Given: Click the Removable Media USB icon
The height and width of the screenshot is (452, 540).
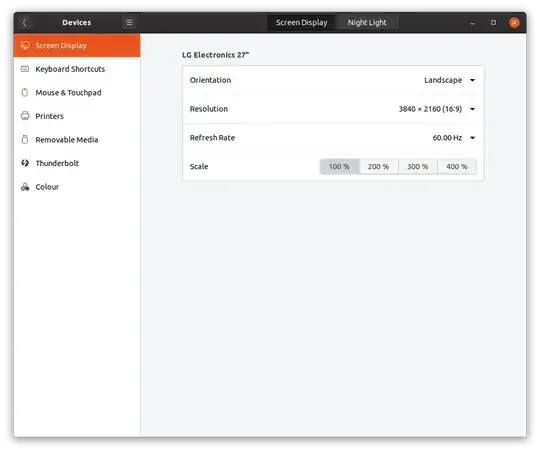Looking at the screenshot, I should (25, 140).
